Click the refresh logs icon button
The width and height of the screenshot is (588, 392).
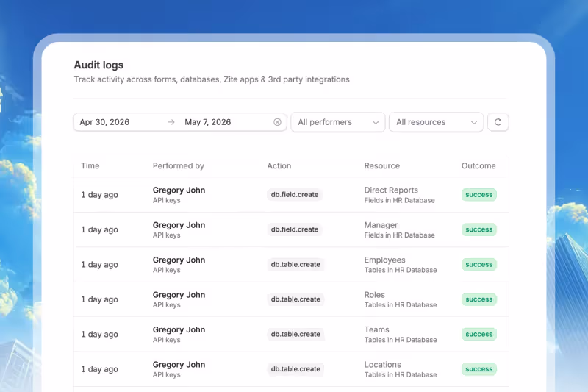coord(498,122)
